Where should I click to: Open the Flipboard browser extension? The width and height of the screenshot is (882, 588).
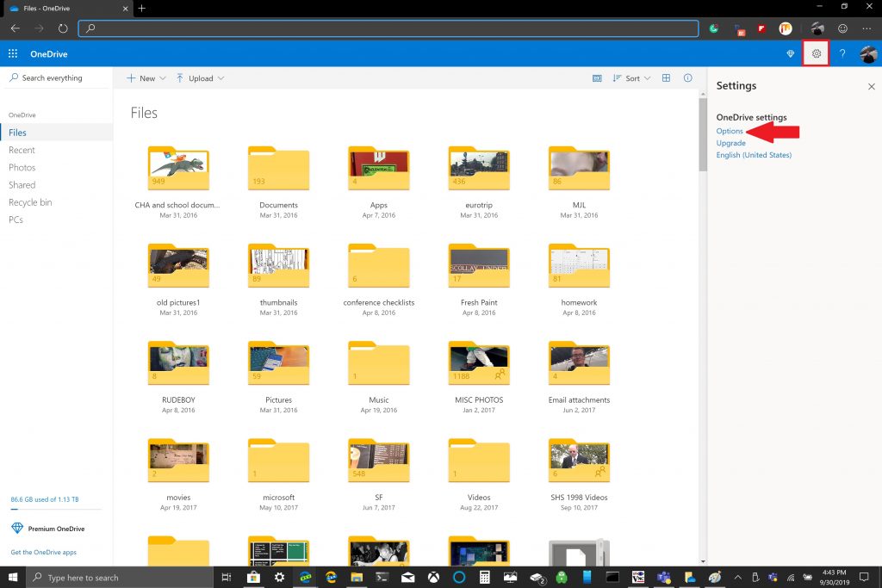point(761,28)
